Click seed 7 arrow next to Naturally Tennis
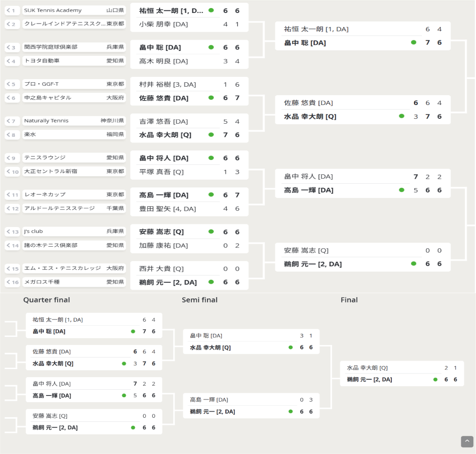Image resolution: width=476 pixels, height=454 pixels. click(x=12, y=121)
